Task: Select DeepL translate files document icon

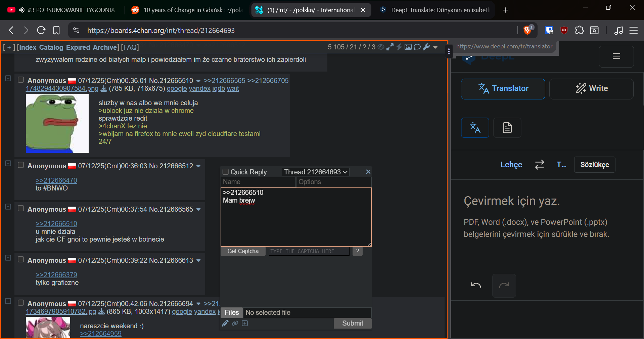Action: click(507, 128)
